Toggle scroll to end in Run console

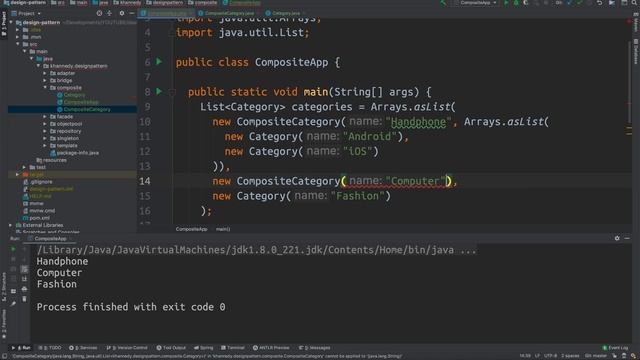[24, 279]
